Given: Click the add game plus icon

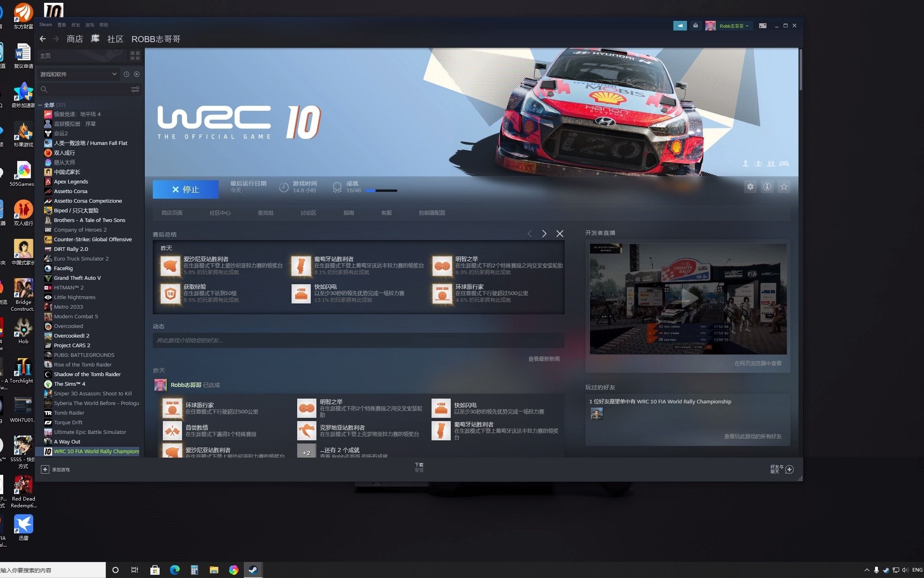Looking at the screenshot, I should tap(45, 469).
